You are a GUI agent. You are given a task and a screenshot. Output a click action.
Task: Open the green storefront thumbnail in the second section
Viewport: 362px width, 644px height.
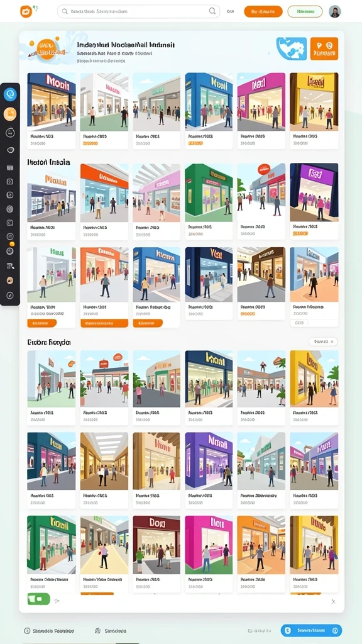(209, 192)
